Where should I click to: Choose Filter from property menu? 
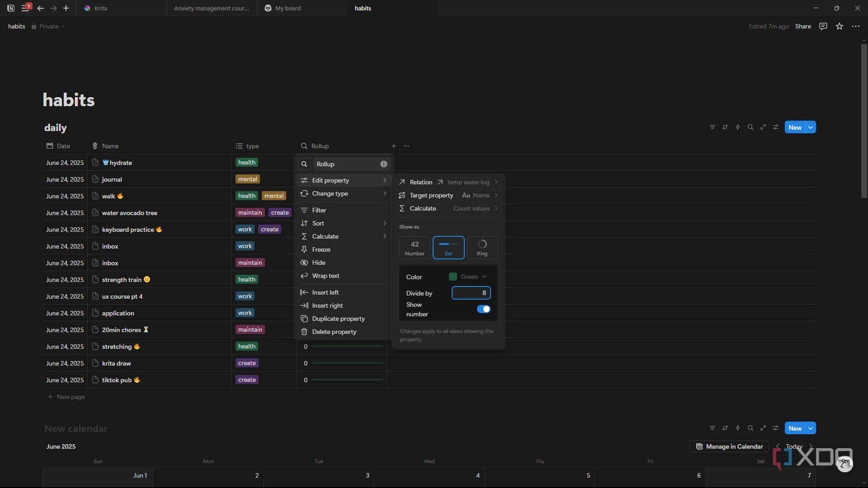(x=343, y=210)
